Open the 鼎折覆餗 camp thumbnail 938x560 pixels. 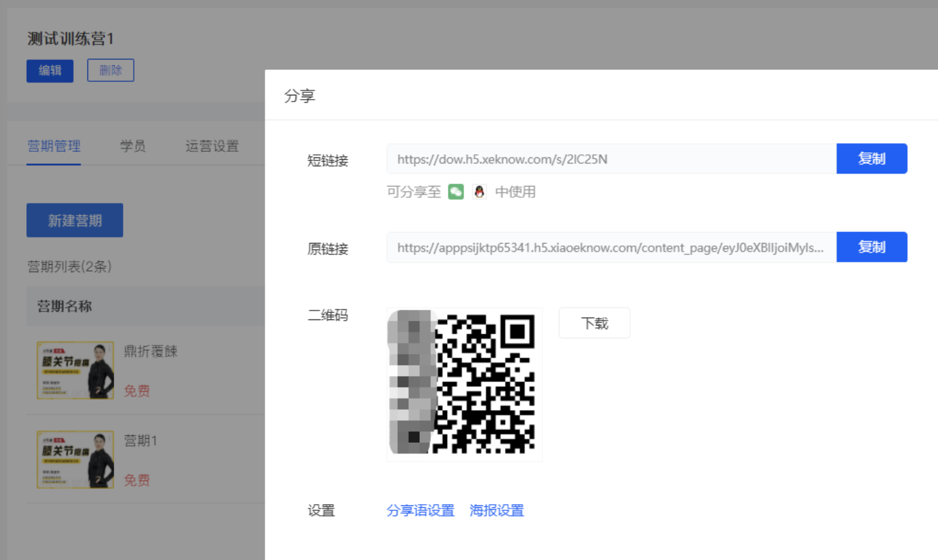(x=75, y=370)
